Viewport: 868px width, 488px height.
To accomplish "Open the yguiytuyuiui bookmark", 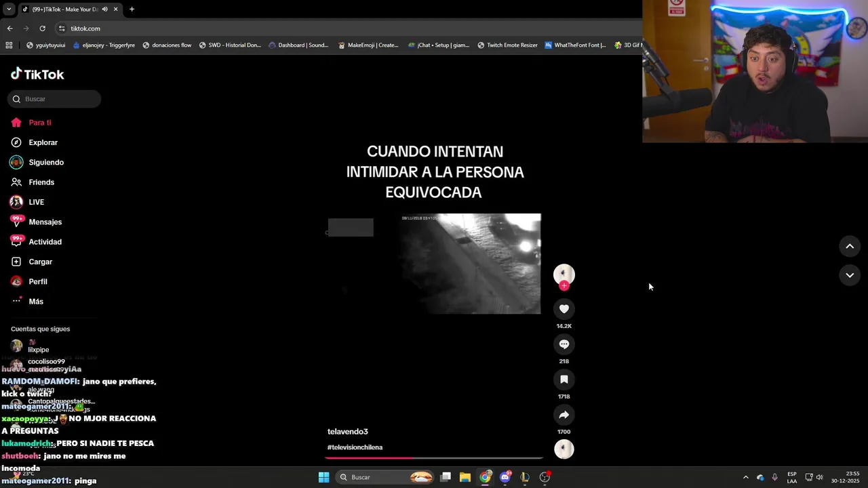I will click(x=45, y=45).
